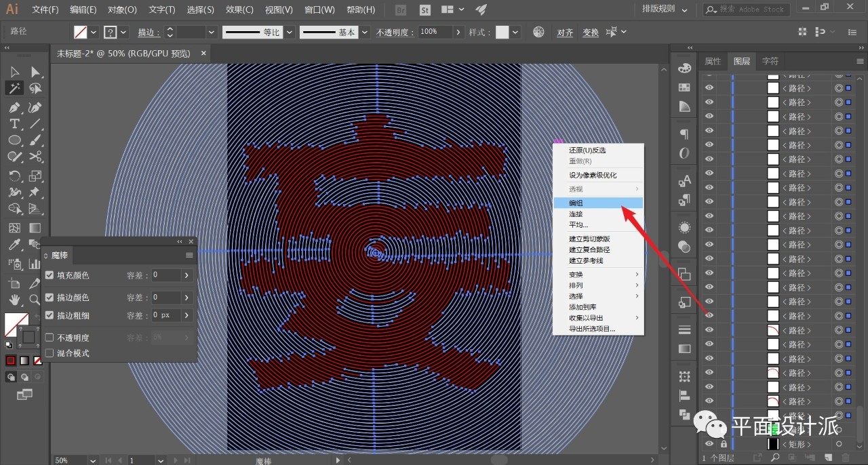Image resolution: width=868 pixels, height=465 pixels.
Task: Unlock the 矩形 layer via lock icon
Action: tap(724, 444)
